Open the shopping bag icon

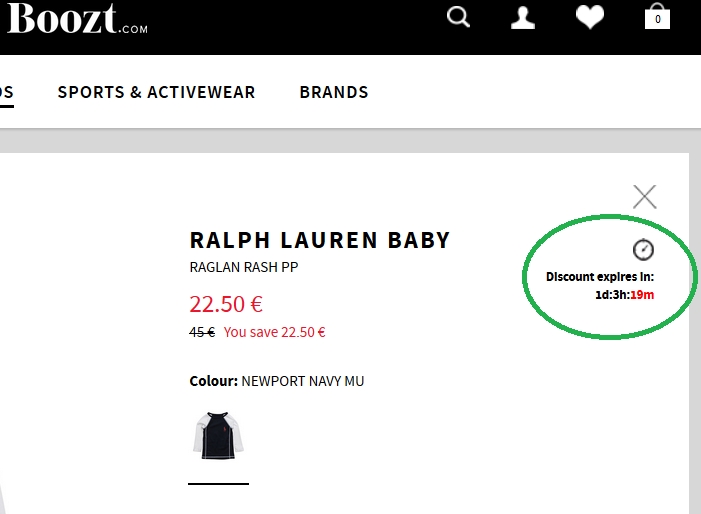(657, 17)
